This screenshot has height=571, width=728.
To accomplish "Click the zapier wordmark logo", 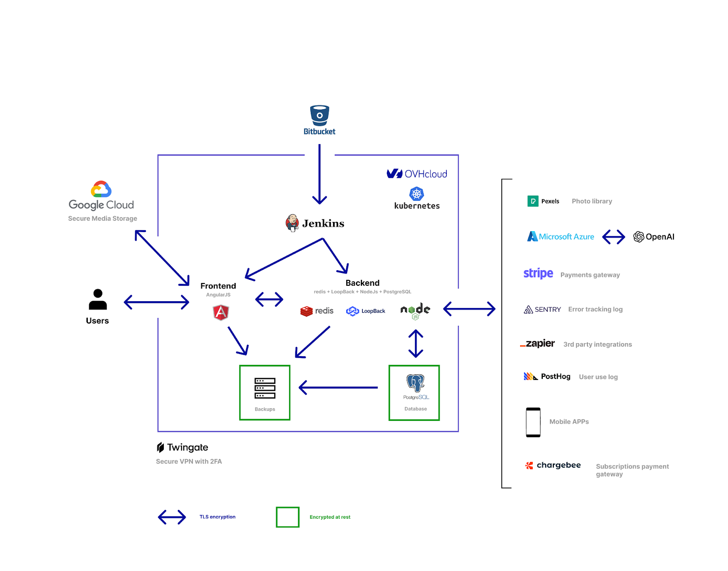I will (537, 344).
